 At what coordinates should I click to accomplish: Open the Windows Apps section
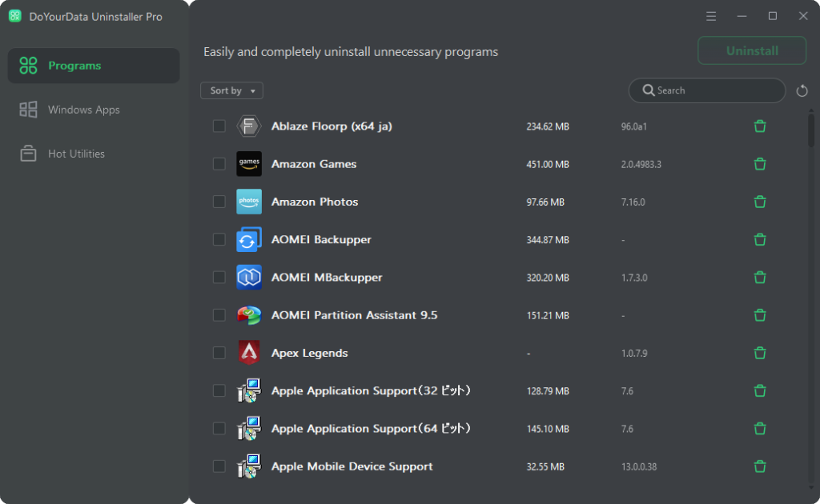tap(94, 110)
